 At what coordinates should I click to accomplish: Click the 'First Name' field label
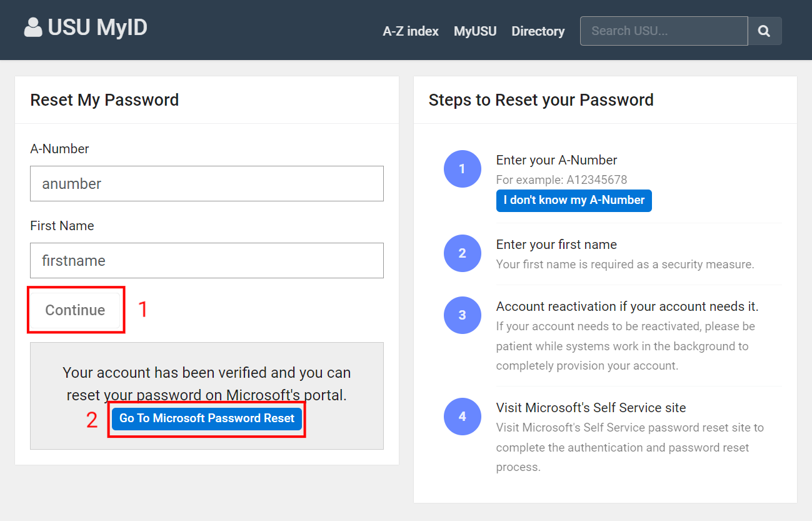[x=62, y=226]
